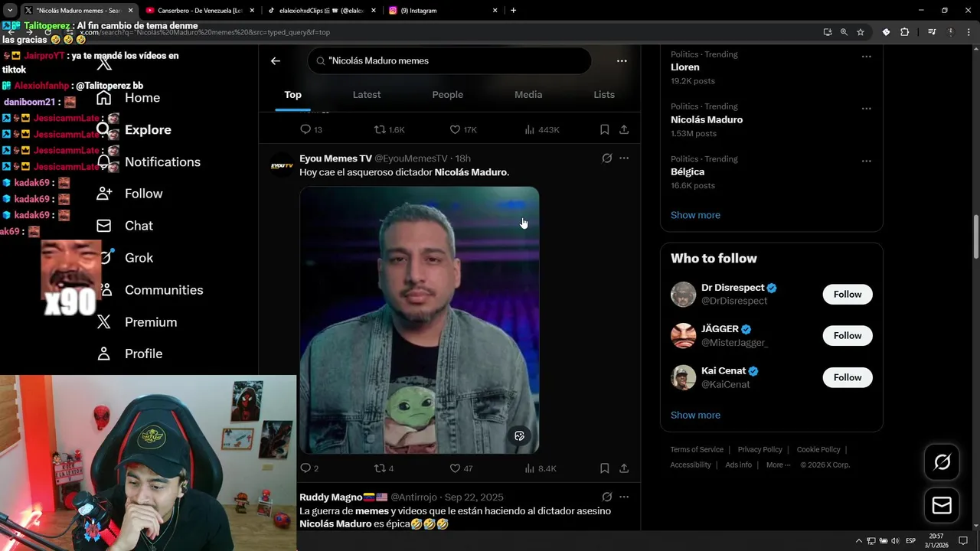Screen dimensions: 980x551
Task: Show more Who to follow suggestions
Action: click(695, 415)
